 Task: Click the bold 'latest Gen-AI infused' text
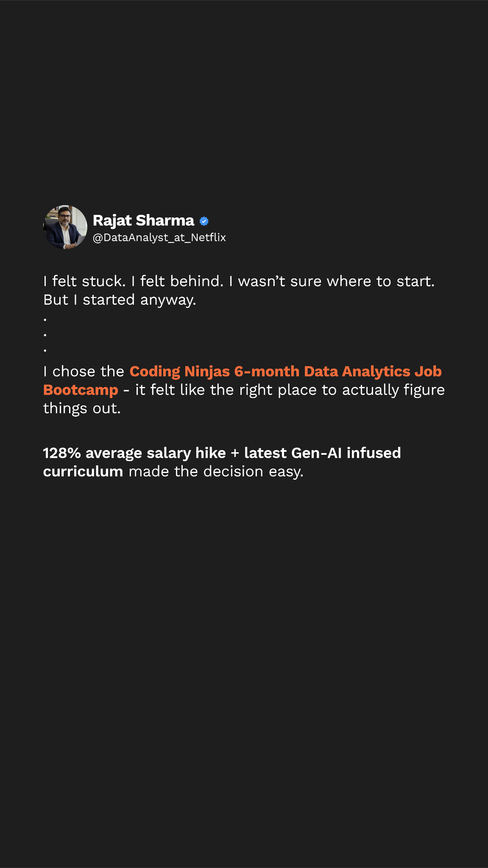coord(322,453)
